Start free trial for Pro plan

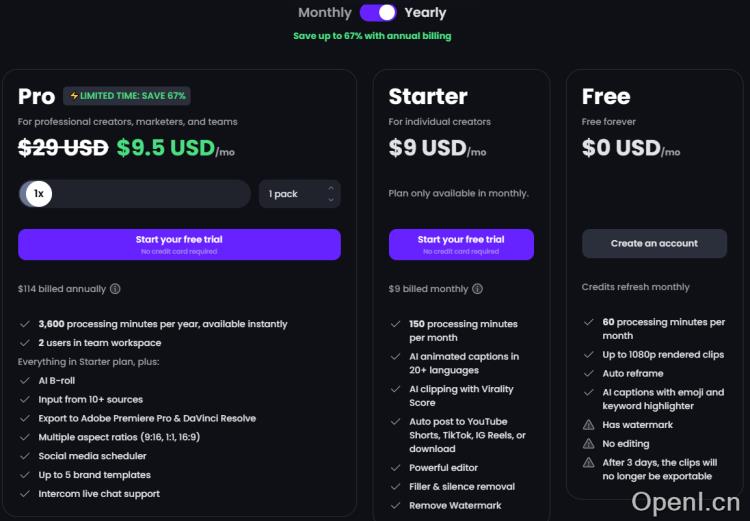[x=179, y=244]
